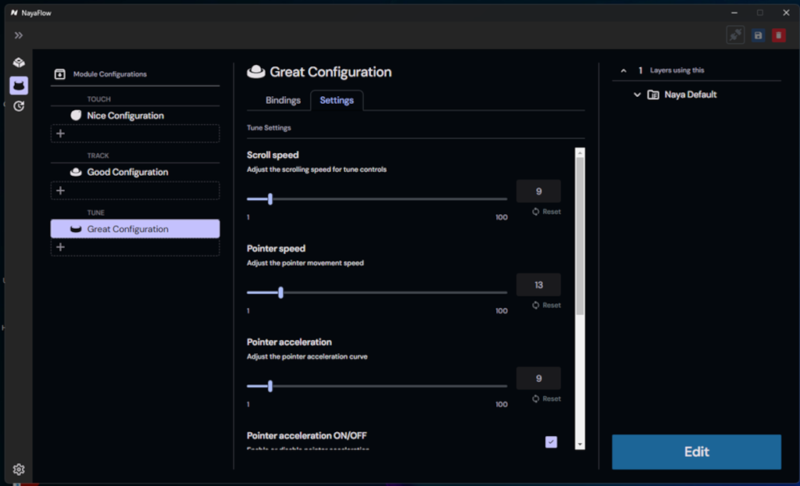Add a new TUNE configuration
This screenshot has width=800, height=486.
[135, 247]
